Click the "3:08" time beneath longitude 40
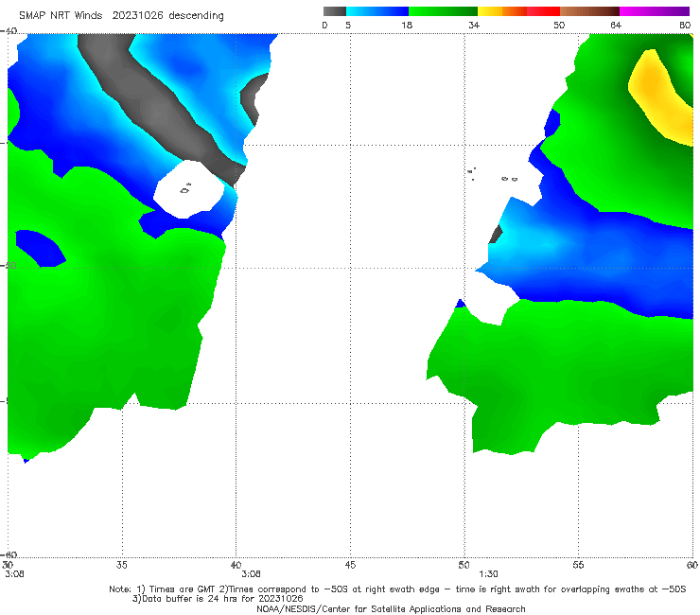Viewport: 700px width, 615px height. [251, 574]
